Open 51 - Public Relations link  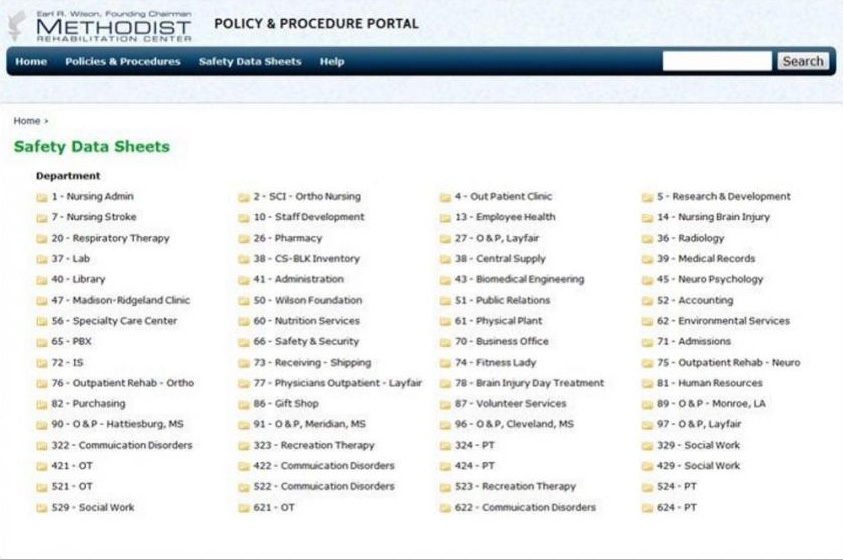(503, 300)
